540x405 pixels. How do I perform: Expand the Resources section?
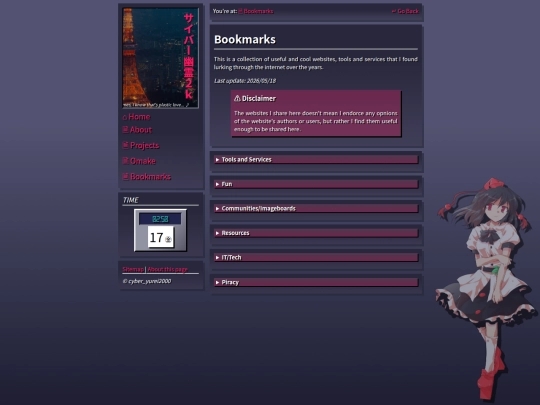pyautogui.click(x=316, y=233)
